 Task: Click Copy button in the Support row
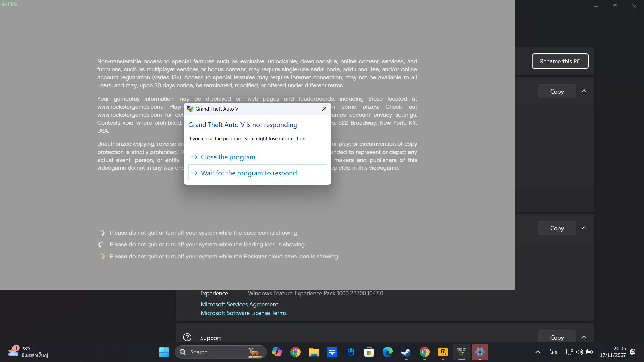point(557,337)
